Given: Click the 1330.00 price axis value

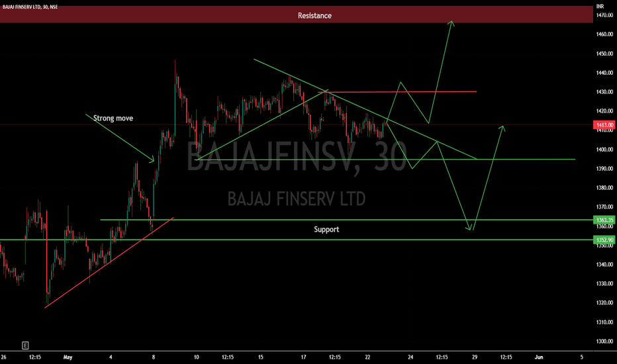Looking at the screenshot, I should [x=605, y=284].
